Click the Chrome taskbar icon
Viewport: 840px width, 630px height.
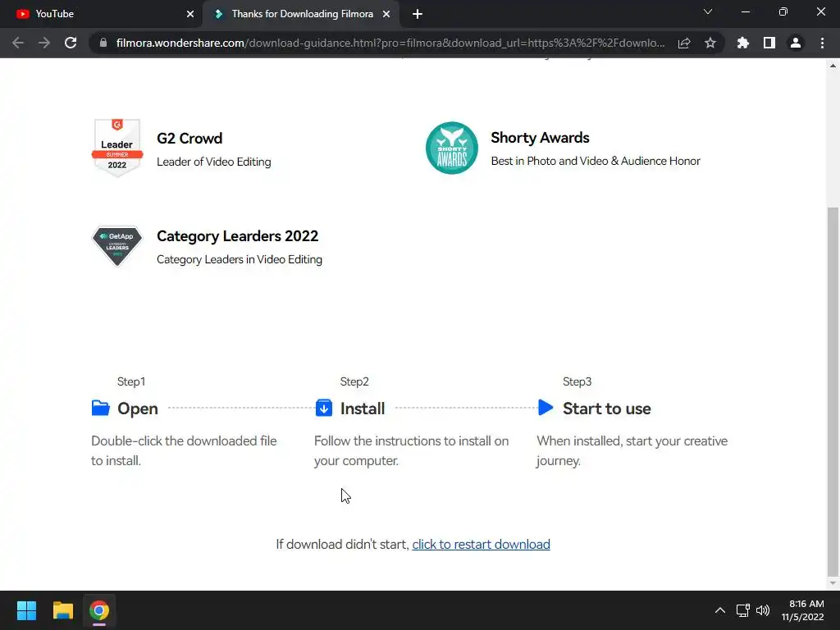tap(99, 610)
